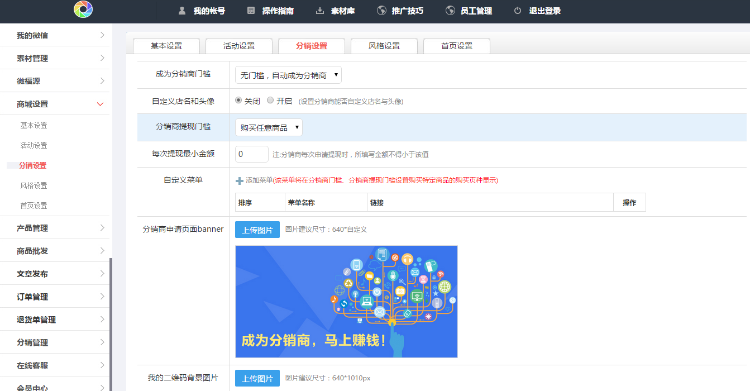This screenshot has width=750, height=391.
Task: Click the colorful circular logo icon
Action: point(83,9)
